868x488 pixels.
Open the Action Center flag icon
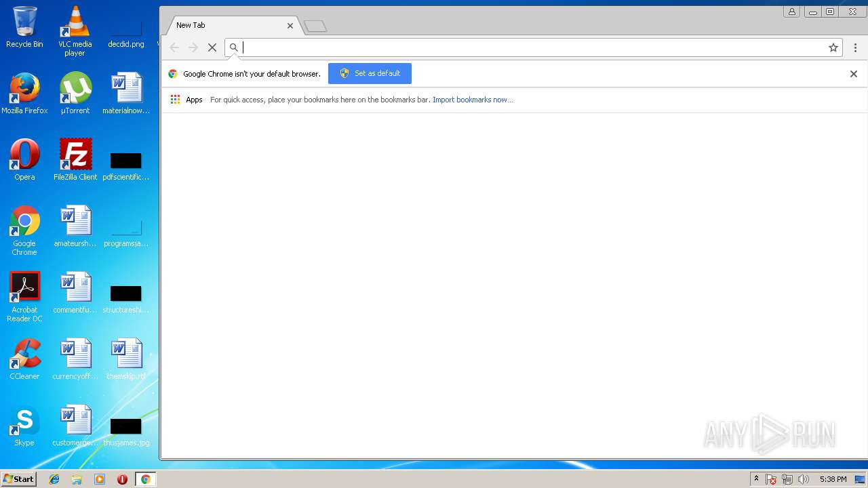[771, 479]
